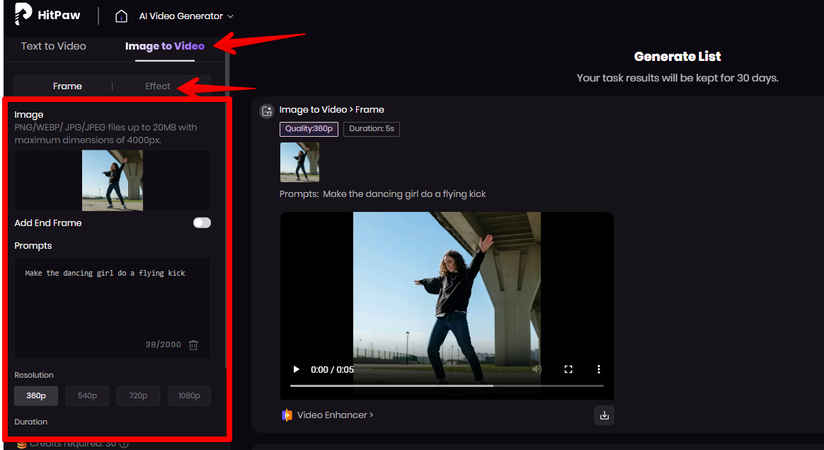Go to the home icon

[121, 16]
